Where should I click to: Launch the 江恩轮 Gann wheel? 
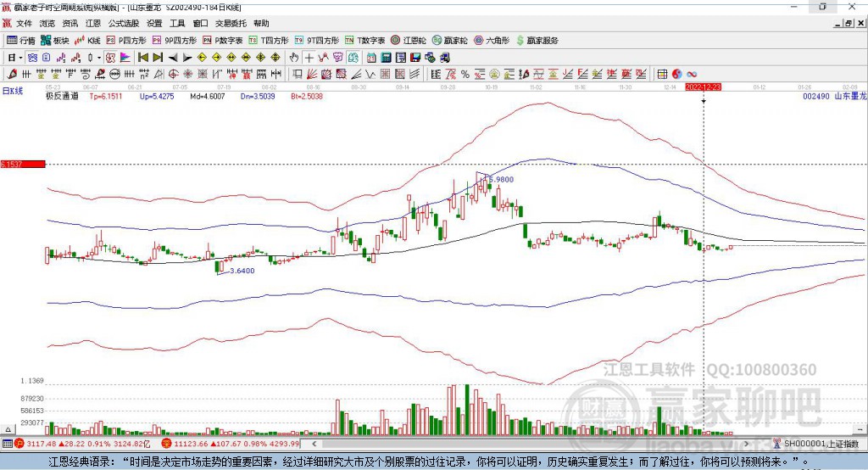(x=409, y=41)
